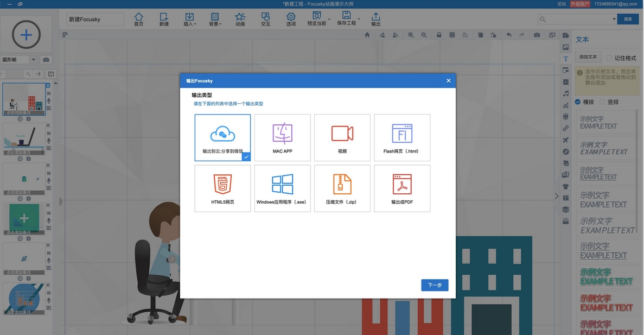Viewport: 644px width, 335px height.
Task: Open the 论坛 forum link
Action: tap(562, 4)
